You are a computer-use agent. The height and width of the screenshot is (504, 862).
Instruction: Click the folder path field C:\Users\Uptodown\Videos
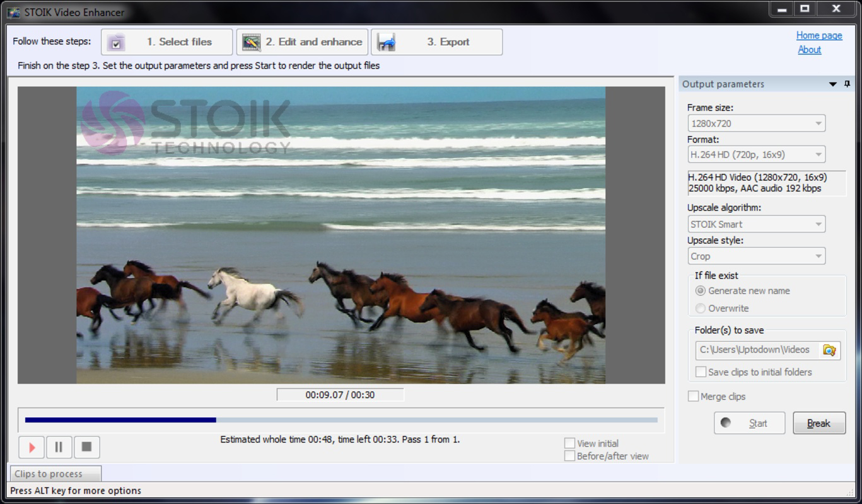click(757, 350)
